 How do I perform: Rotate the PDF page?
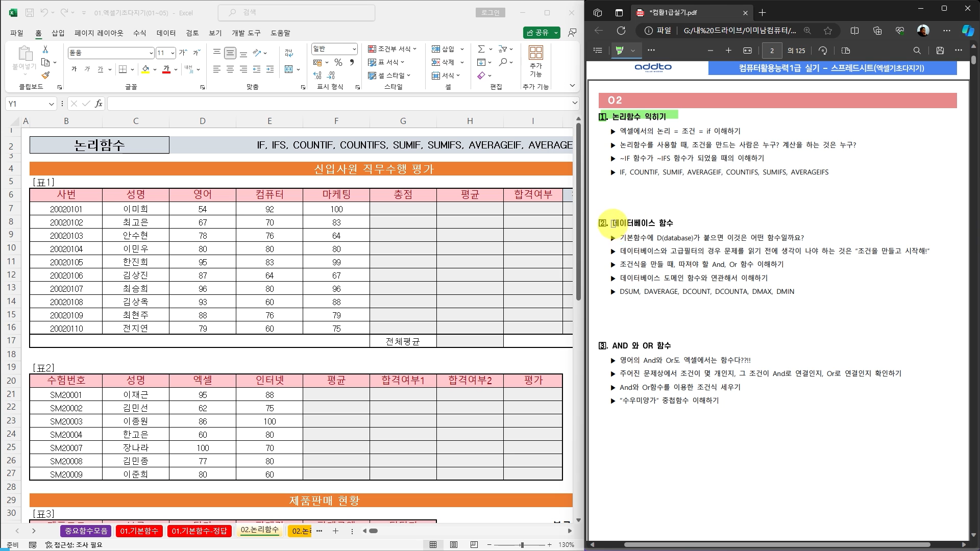point(823,51)
